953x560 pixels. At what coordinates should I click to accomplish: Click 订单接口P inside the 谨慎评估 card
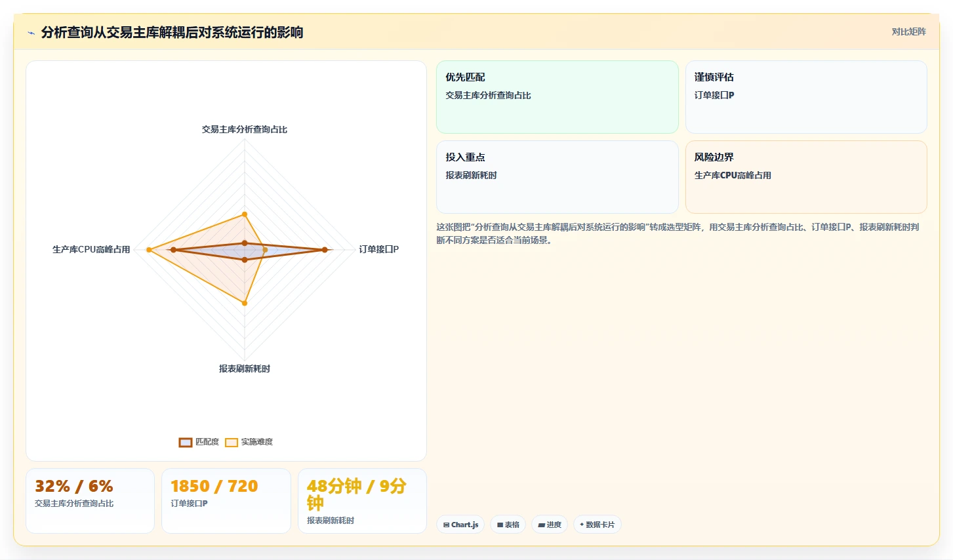click(x=714, y=96)
